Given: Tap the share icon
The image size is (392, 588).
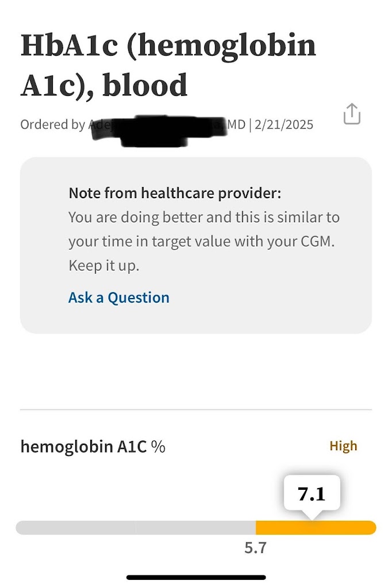Looking at the screenshot, I should click(352, 114).
